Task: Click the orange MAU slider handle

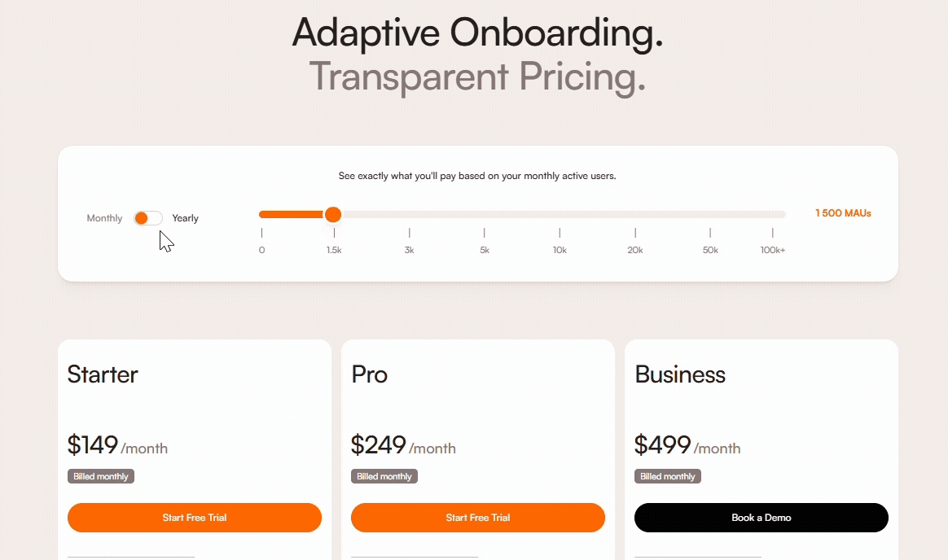Action: click(x=332, y=214)
